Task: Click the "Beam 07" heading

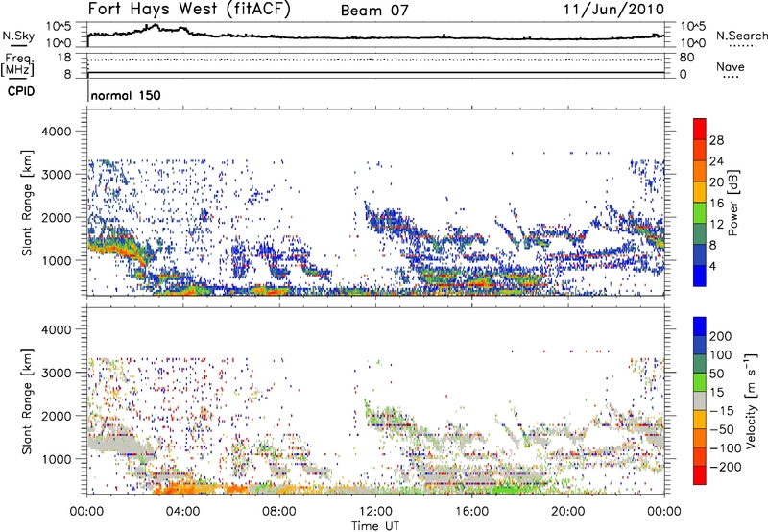Action: [x=374, y=11]
